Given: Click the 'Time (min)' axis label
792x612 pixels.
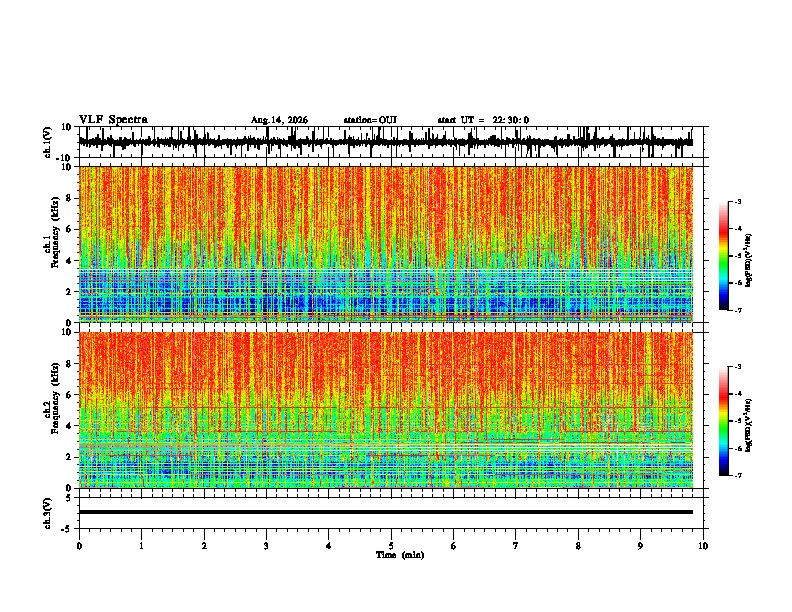Looking at the screenshot, I should (400, 555).
